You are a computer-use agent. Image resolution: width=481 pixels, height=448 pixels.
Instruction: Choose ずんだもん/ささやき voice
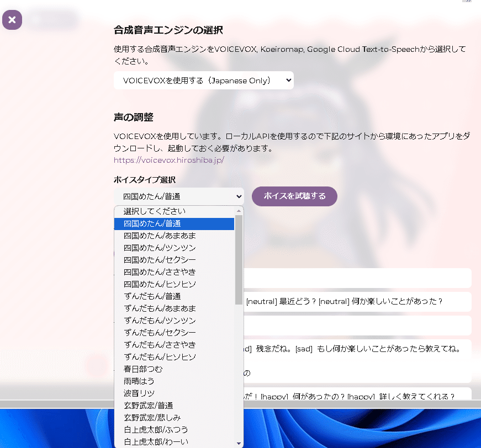click(175, 345)
